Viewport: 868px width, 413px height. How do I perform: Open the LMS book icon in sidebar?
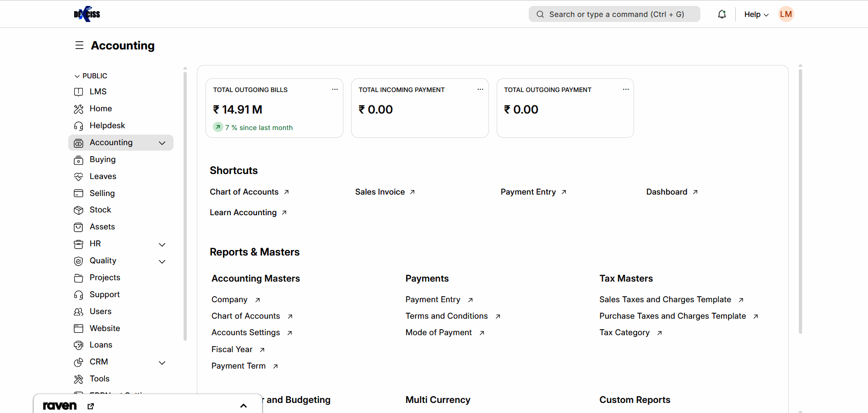click(79, 92)
